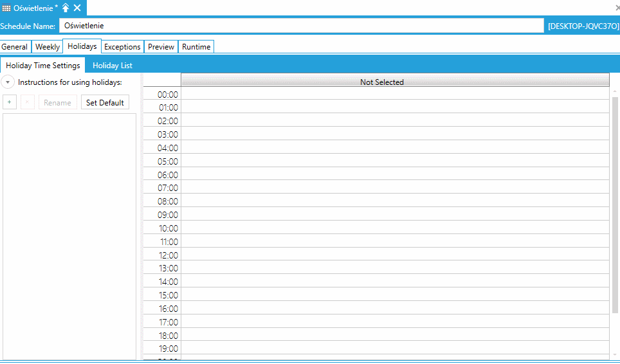The height and width of the screenshot is (364, 620).
Task: Click the Schedule Name: label
Action: 28,26
